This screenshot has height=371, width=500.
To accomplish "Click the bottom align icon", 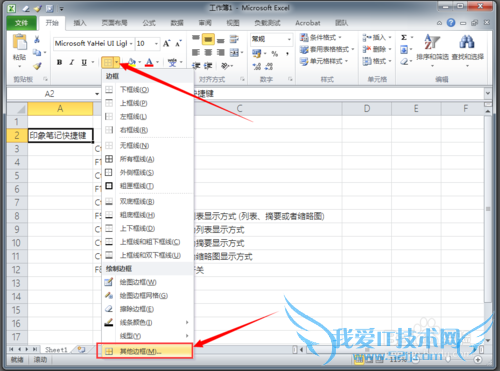I will tap(220, 40).
